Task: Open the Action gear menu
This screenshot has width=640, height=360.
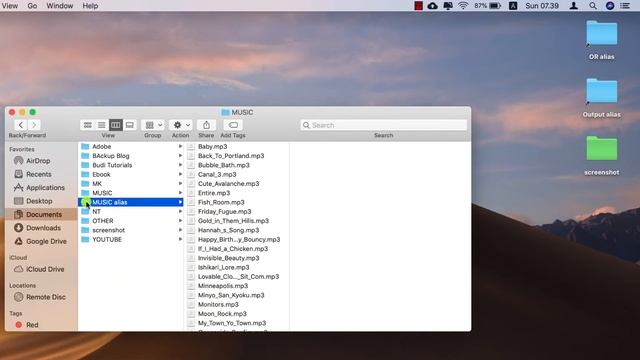Action: coord(181,125)
